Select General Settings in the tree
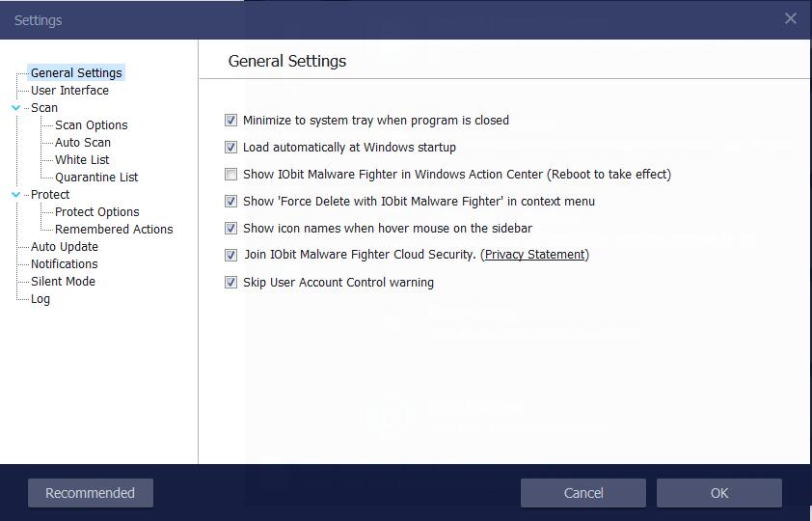 [76, 73]
